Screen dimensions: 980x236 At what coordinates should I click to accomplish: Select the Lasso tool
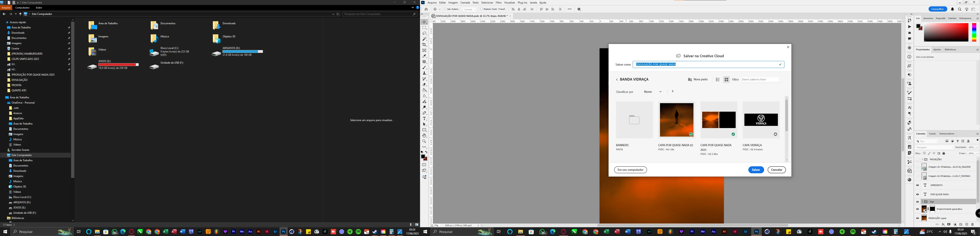(x=424, y=33)
